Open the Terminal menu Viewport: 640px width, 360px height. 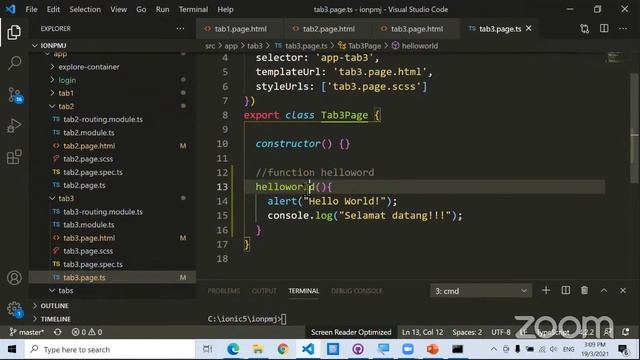tap(193, 9)
